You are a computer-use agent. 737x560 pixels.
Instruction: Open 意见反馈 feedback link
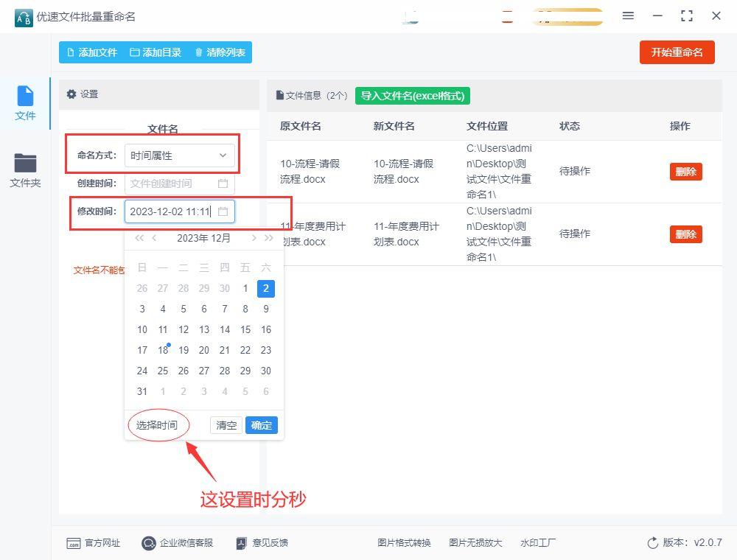[x=262, y=543]
